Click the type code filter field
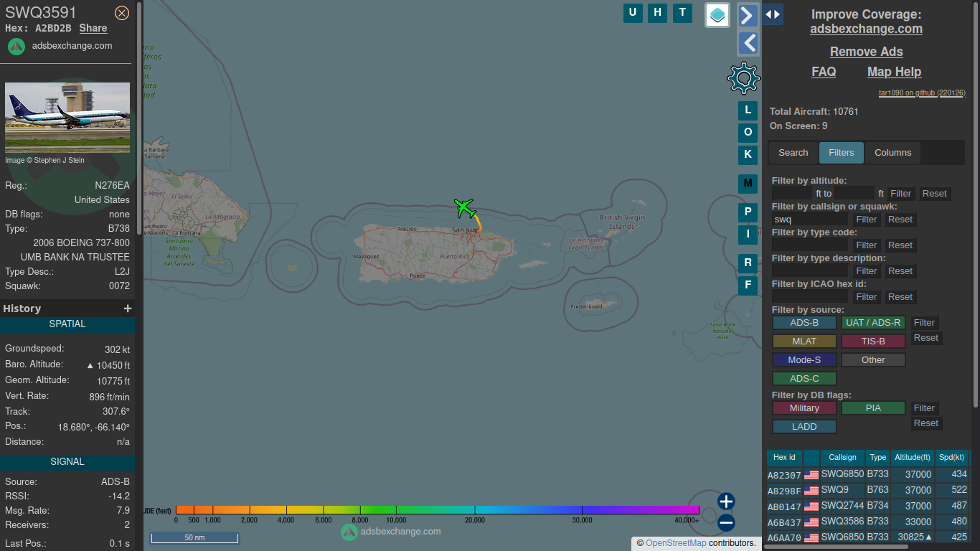 810,245
